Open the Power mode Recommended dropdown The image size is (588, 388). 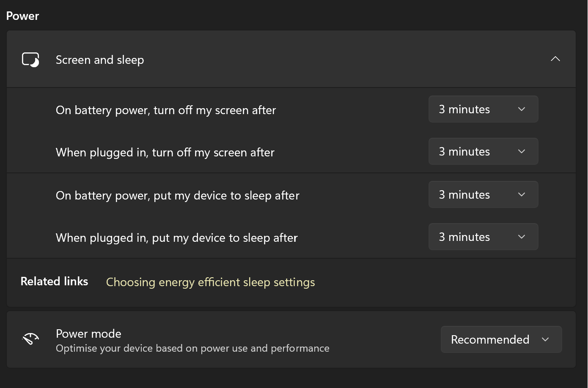point(501,339)
